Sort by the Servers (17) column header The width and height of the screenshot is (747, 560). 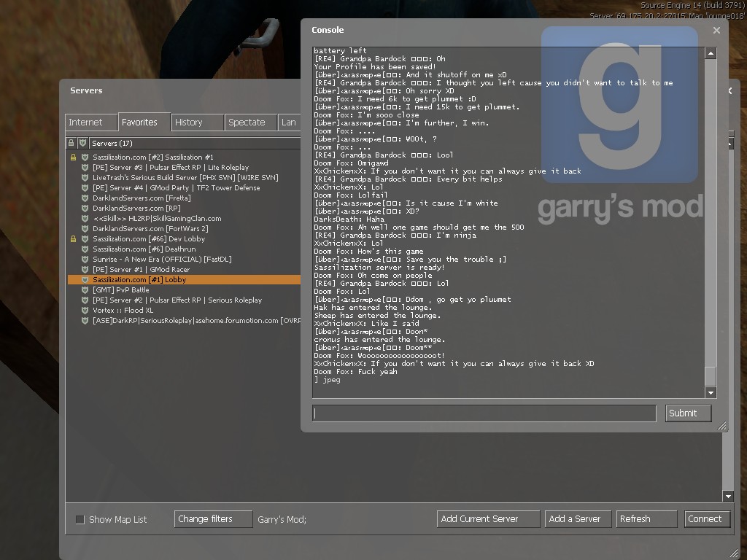pyautogui.click(x=190, y=144)
